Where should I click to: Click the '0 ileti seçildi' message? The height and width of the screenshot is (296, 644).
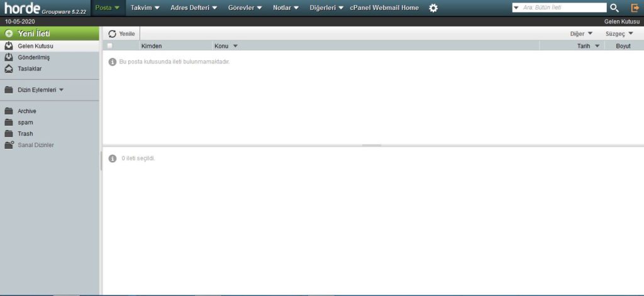[138, 158]
